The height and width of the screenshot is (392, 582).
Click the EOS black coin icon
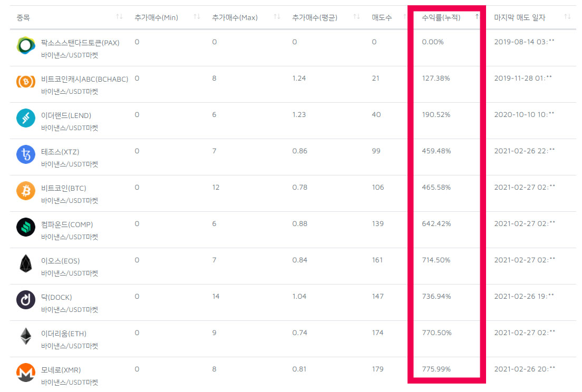26,264
